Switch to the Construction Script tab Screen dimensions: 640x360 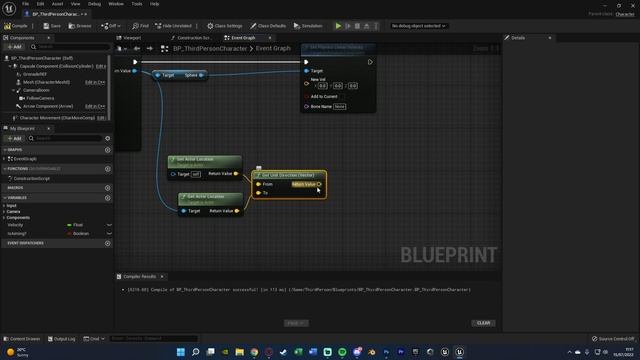coord(193,38)
